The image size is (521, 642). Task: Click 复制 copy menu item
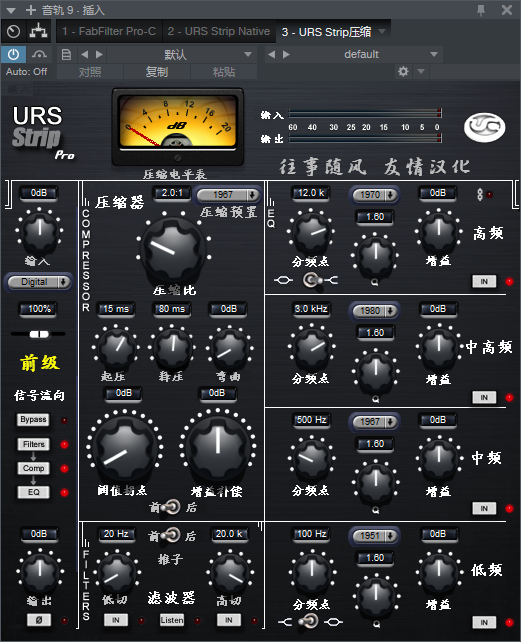[157, 72]
